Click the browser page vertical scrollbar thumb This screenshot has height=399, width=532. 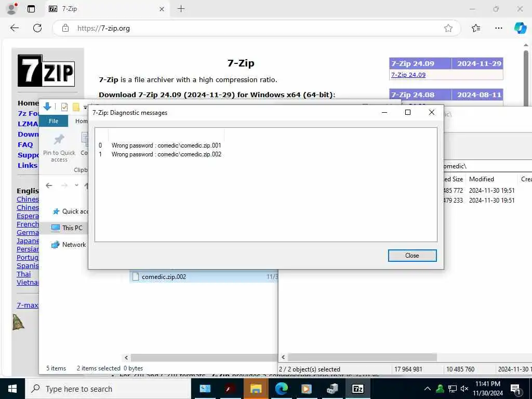coord(526,78)
